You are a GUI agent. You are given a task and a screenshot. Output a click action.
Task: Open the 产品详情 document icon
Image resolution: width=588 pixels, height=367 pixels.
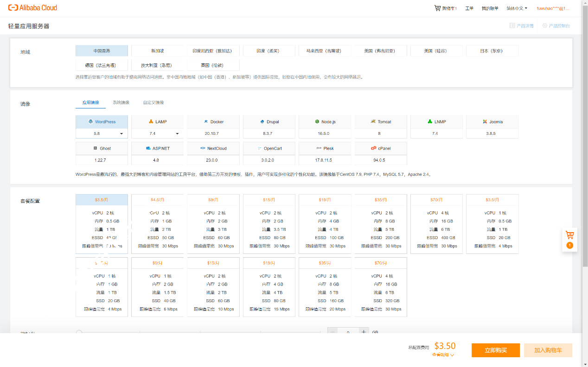512,25
